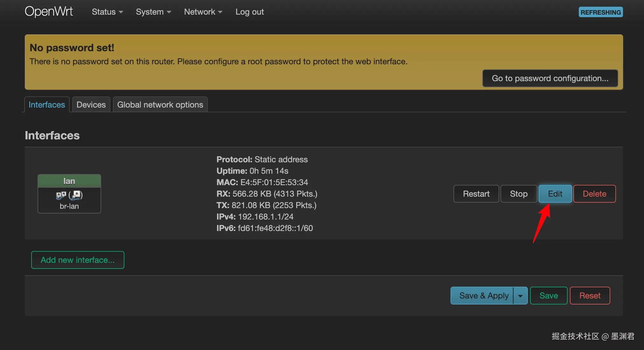Screen dimensions: 644x350
Task: Open the Network dropdown menu
Action: tap(203, 12)
